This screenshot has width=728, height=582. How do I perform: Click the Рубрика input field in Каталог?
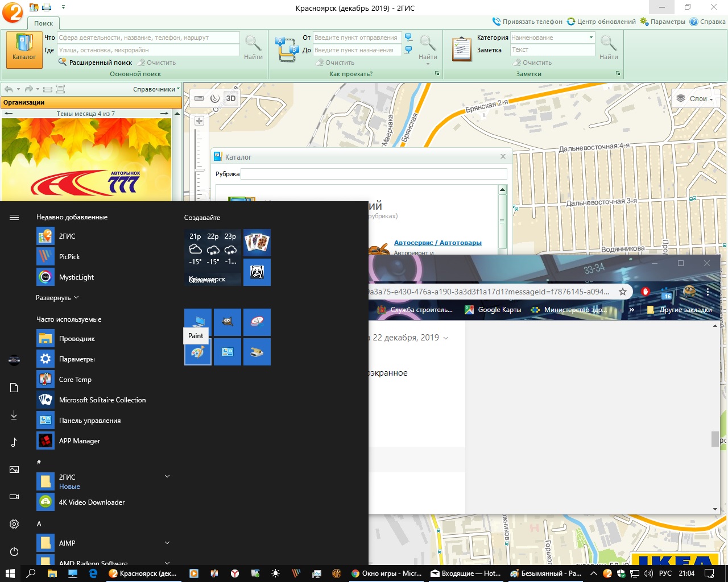click(374, 174)
